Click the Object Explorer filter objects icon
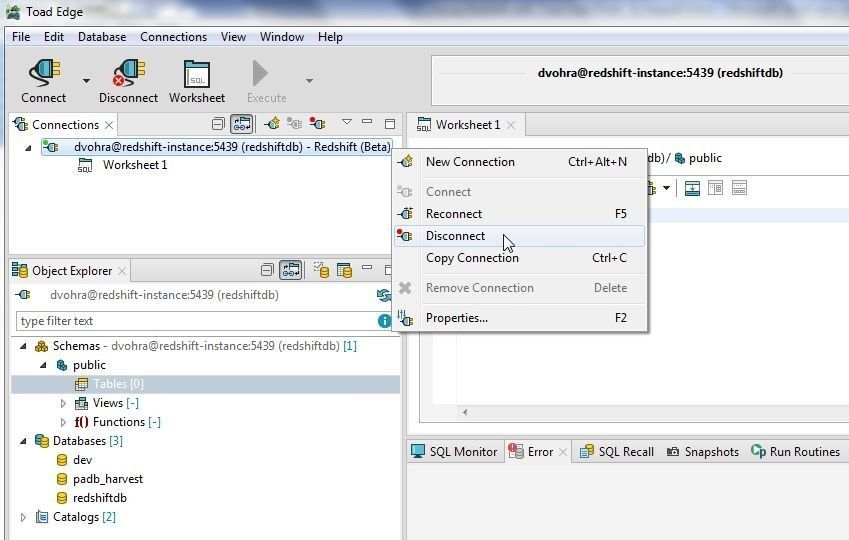This screenshot has height=540, width=849. [322, 270]
